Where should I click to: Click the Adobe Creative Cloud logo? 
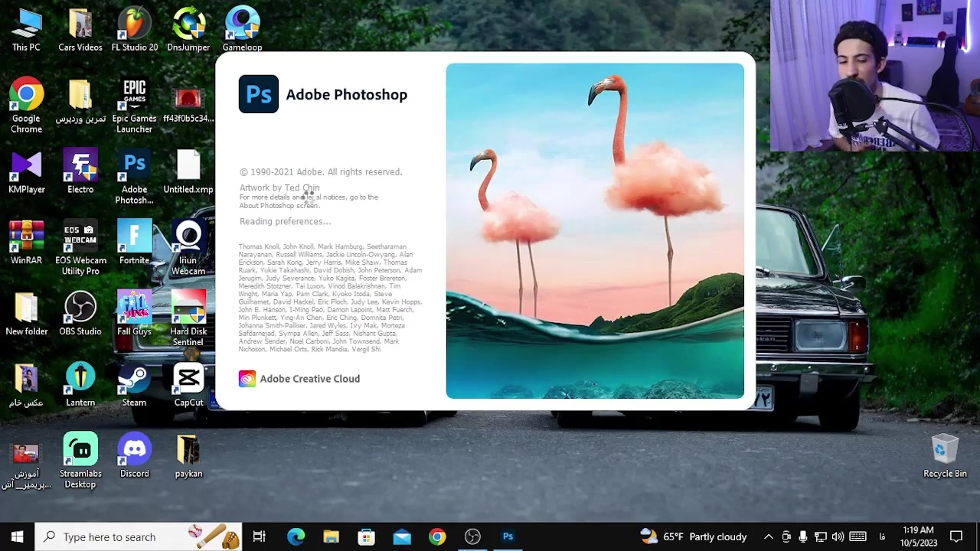coord(247,379)
